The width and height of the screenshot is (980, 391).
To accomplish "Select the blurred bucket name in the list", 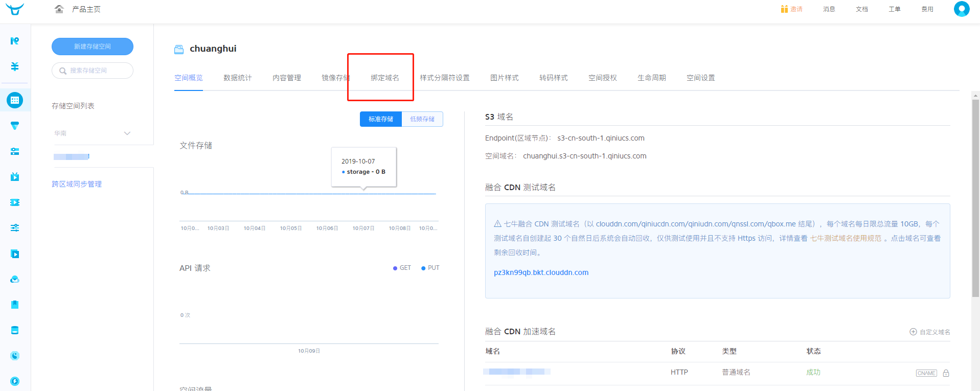I will 72,157.
